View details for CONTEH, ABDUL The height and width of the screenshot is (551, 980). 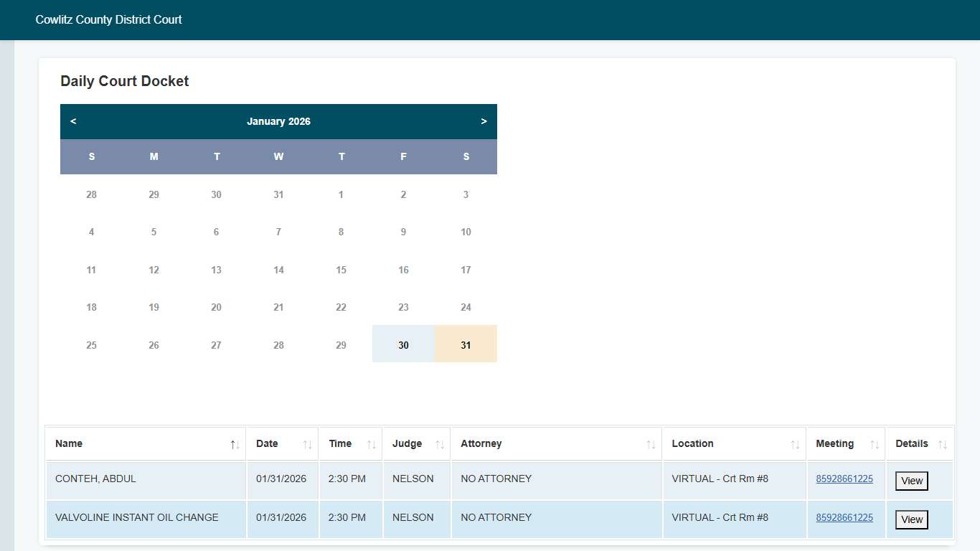coord(911,481)
